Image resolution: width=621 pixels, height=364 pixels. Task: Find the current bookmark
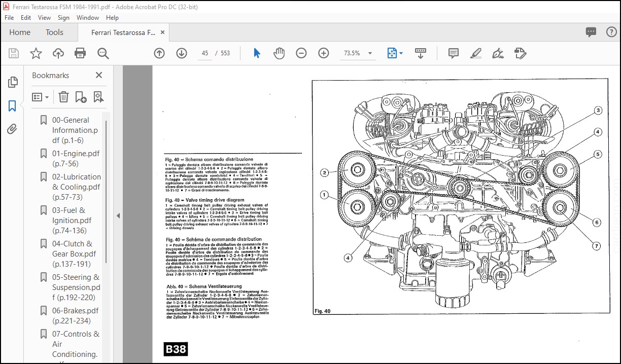[98, 97]
